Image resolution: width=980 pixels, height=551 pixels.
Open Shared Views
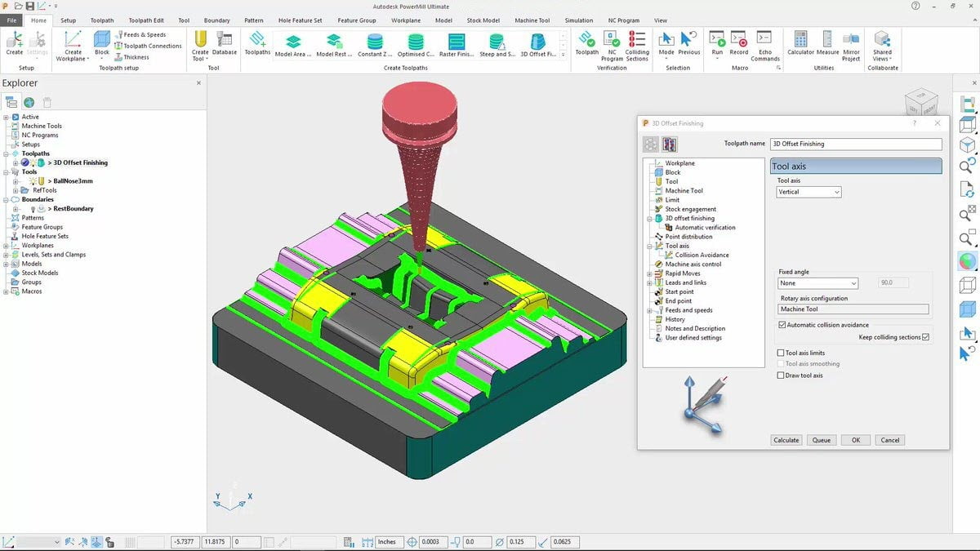click(x=882, y=45)
